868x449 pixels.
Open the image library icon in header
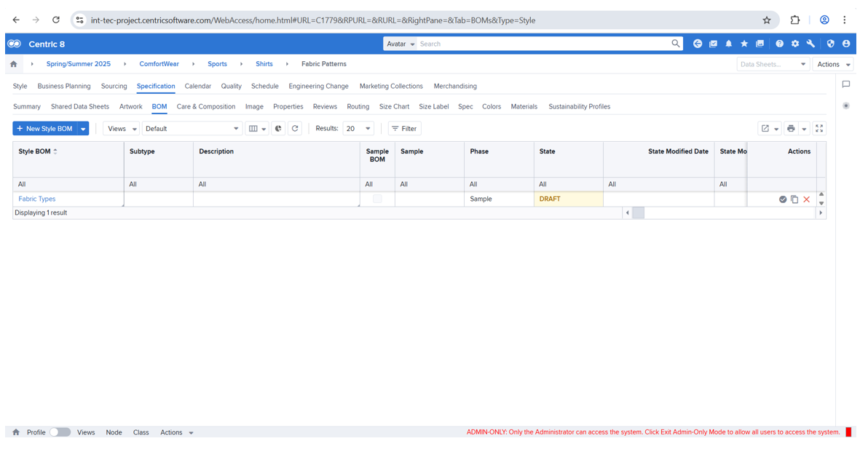click(x=759, y=44)
